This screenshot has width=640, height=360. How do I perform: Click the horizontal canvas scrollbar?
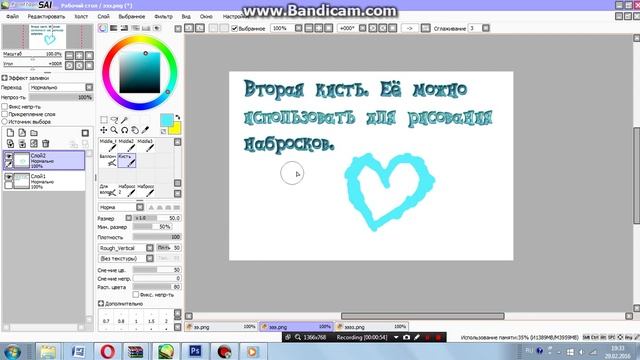422,316
